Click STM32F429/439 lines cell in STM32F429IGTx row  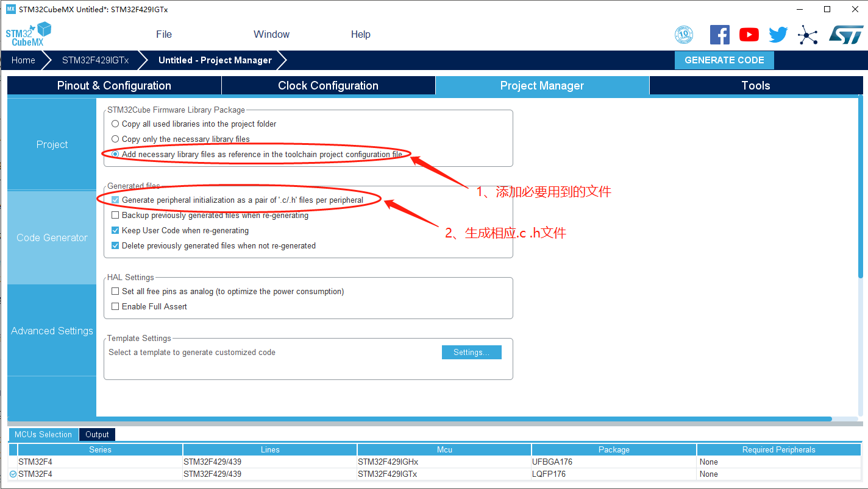(270, 474)
